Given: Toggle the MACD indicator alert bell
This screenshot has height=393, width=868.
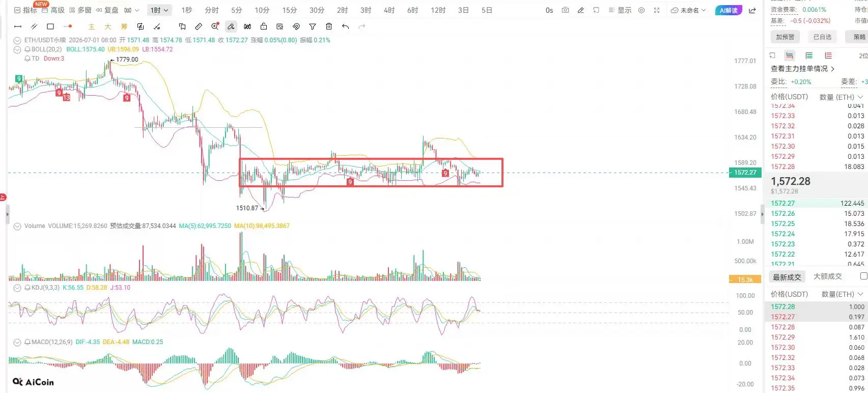Looking at the screenshot, I should click(27, 342).
